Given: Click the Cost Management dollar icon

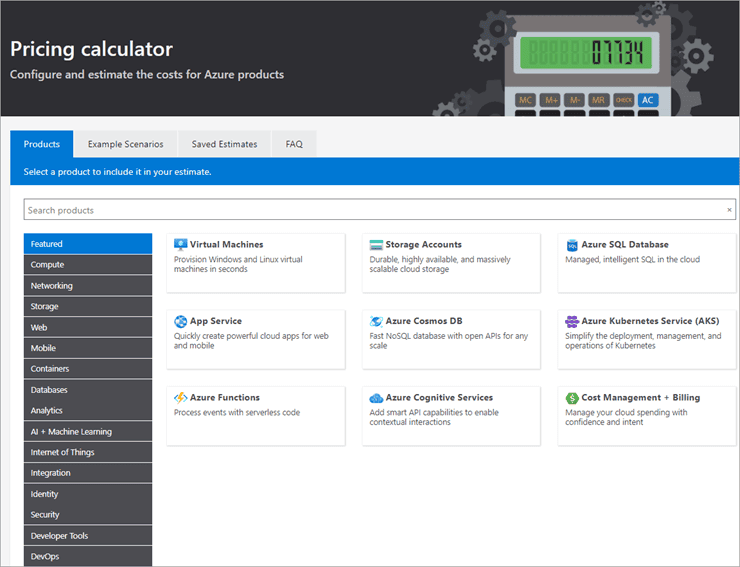Looking at the screenshot, I should (x=572, y=398).
